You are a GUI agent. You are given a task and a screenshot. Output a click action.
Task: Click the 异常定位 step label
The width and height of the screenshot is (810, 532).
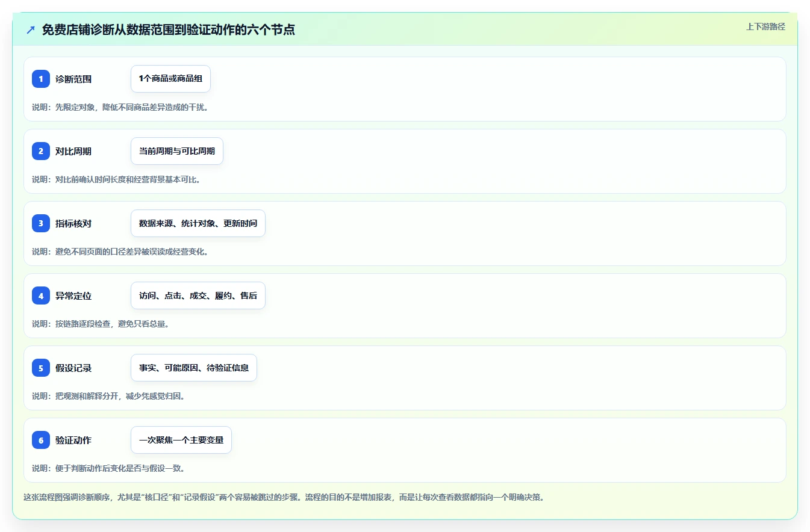[73, 295]
